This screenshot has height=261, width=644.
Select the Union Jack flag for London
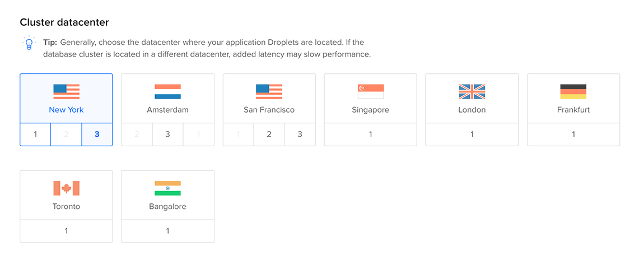pyautogui.click(x=472, y=92)
